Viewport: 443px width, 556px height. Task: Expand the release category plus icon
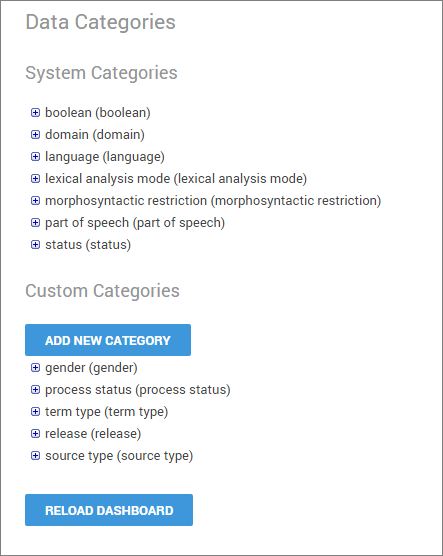click(x=35, y=433)
